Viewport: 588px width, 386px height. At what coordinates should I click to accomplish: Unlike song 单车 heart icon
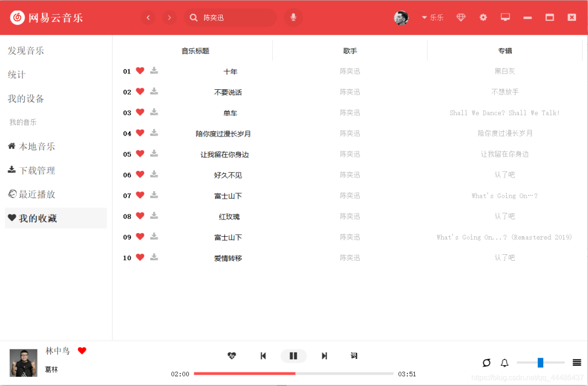point(140,112)
